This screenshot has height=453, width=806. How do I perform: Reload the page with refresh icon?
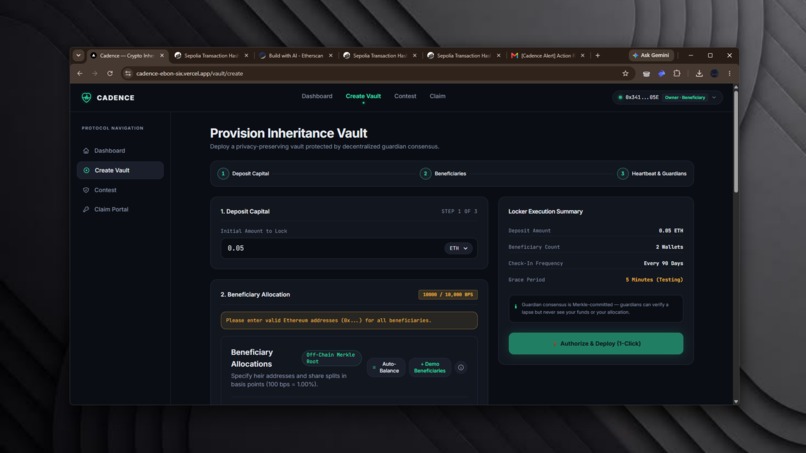(109, 74)
